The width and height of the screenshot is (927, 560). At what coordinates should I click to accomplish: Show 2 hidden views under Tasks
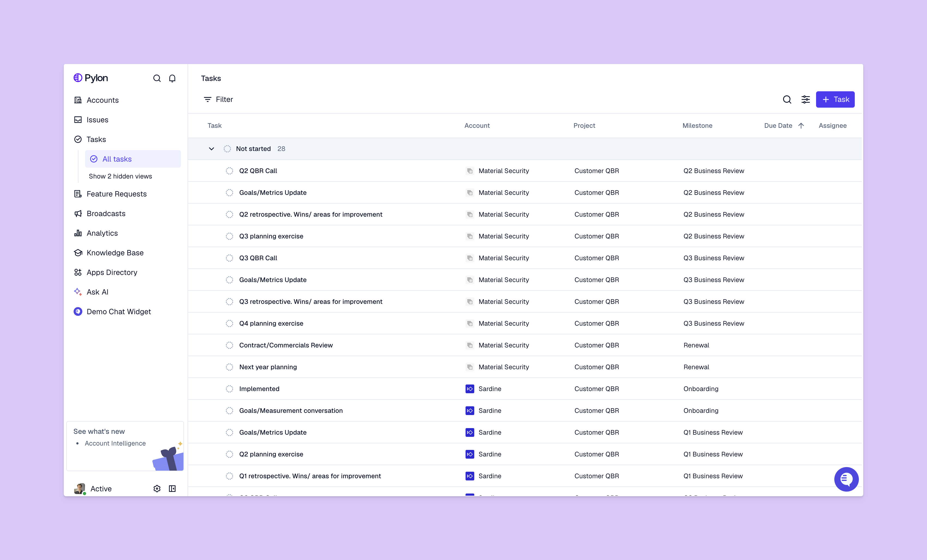[120, 176]
